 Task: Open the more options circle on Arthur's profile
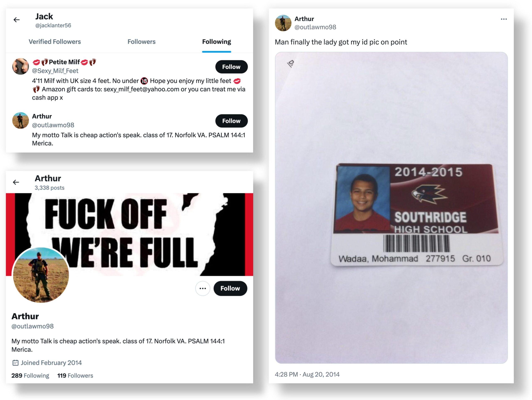click(203, 288)
